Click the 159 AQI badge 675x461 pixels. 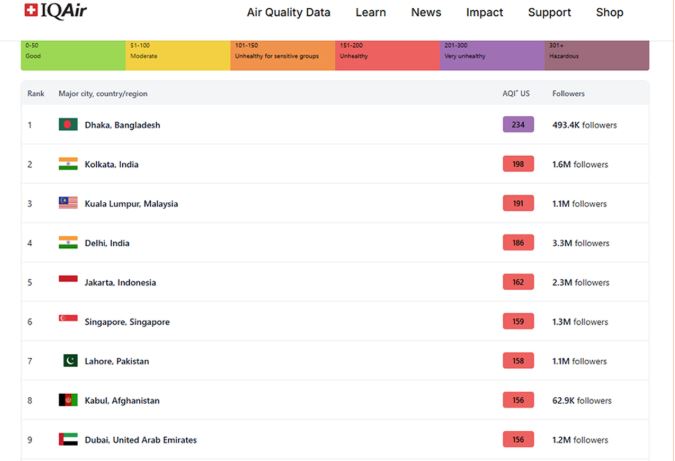pos(518,322)
